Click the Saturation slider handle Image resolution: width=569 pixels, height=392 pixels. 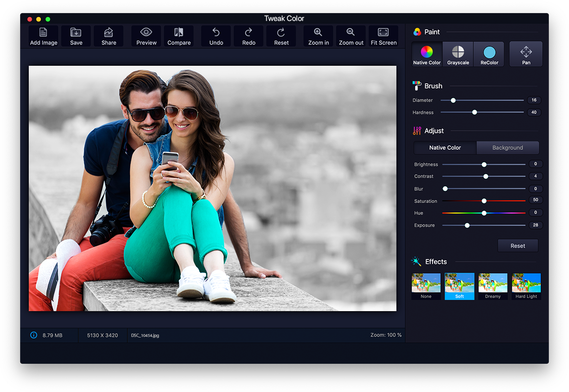pos(484,201)
